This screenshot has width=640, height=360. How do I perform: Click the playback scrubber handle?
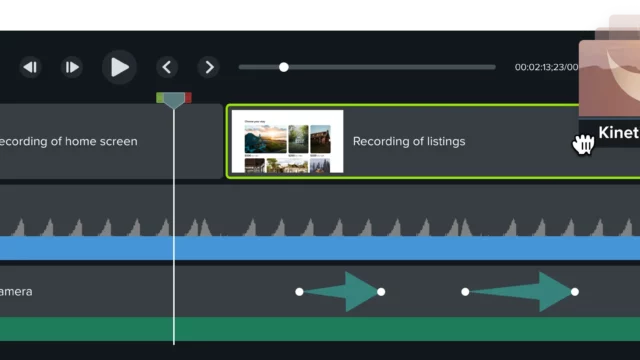(284, 67)
